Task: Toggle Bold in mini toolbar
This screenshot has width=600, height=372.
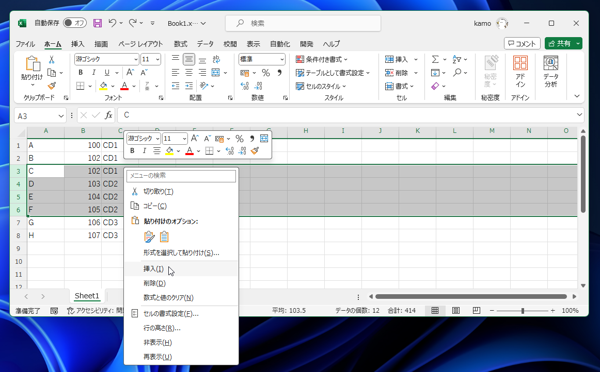Action: [x=132, y=151]
